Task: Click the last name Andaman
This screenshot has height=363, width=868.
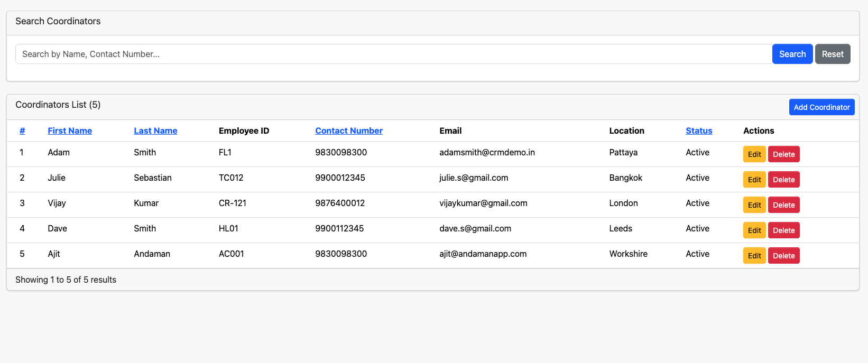Action: coord(152,254)
